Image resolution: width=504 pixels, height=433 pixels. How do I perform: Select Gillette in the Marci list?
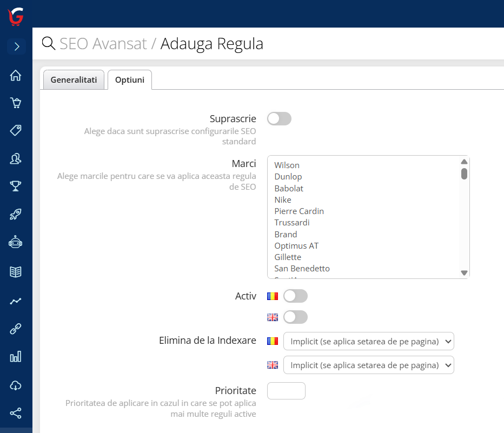click(288, 257)
